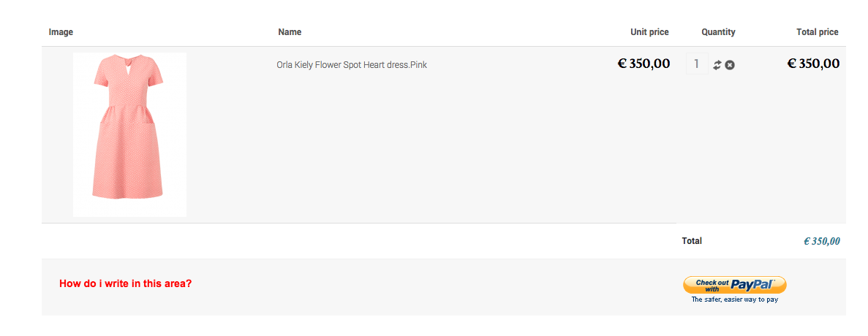
Task: Click the Total price column header
Action: (817, 32)
